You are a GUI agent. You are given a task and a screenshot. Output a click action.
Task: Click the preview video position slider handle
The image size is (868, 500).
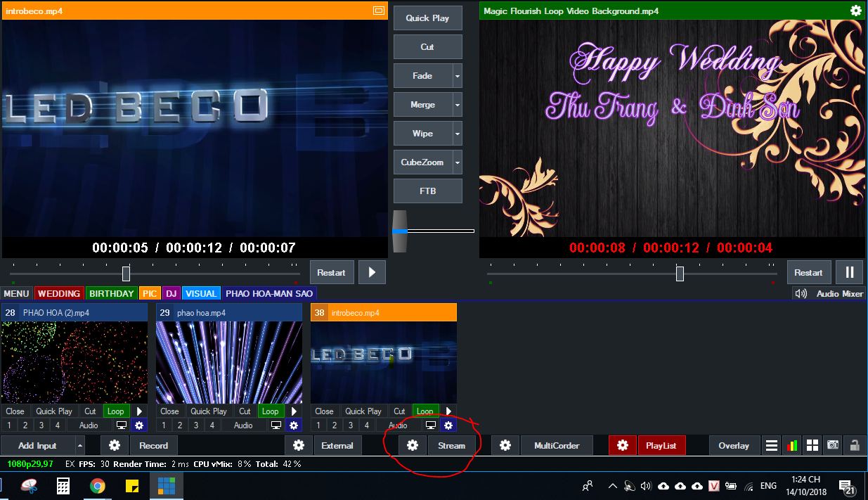(x=126, y=274)
